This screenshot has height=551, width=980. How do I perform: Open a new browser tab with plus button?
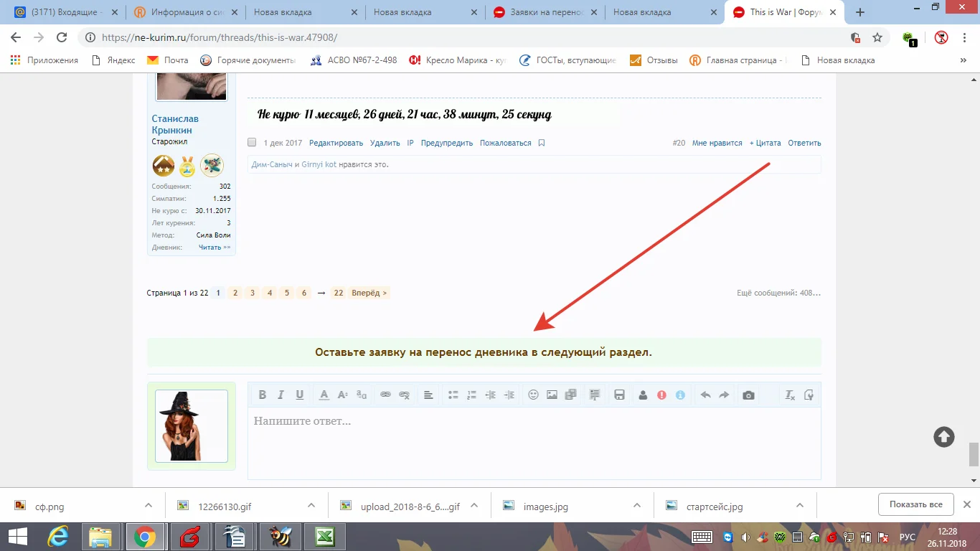pos(860,12)
